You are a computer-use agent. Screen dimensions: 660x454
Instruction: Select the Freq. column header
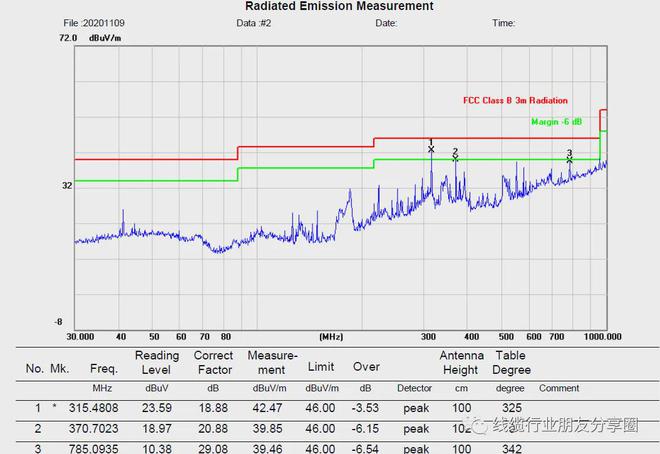pos(103,369)
